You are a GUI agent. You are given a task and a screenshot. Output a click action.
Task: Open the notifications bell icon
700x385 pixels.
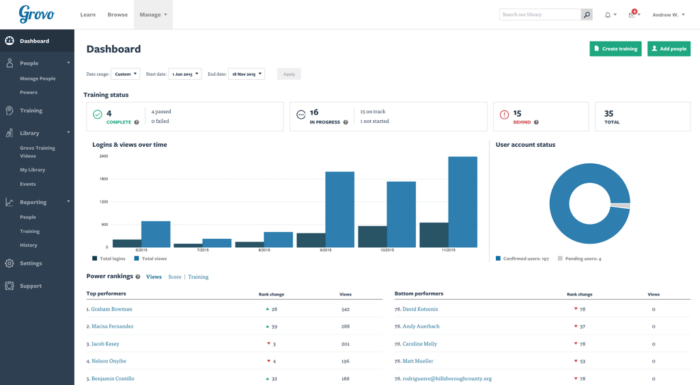(x=608, y=15)
